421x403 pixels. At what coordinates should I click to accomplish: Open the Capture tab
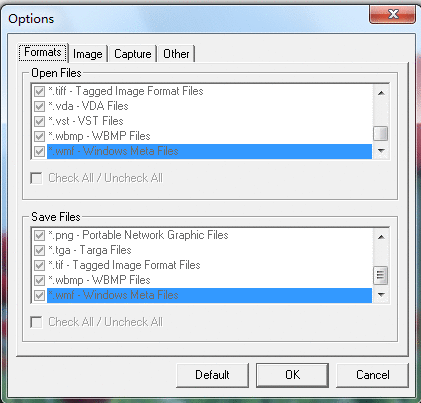coord(133,54)
